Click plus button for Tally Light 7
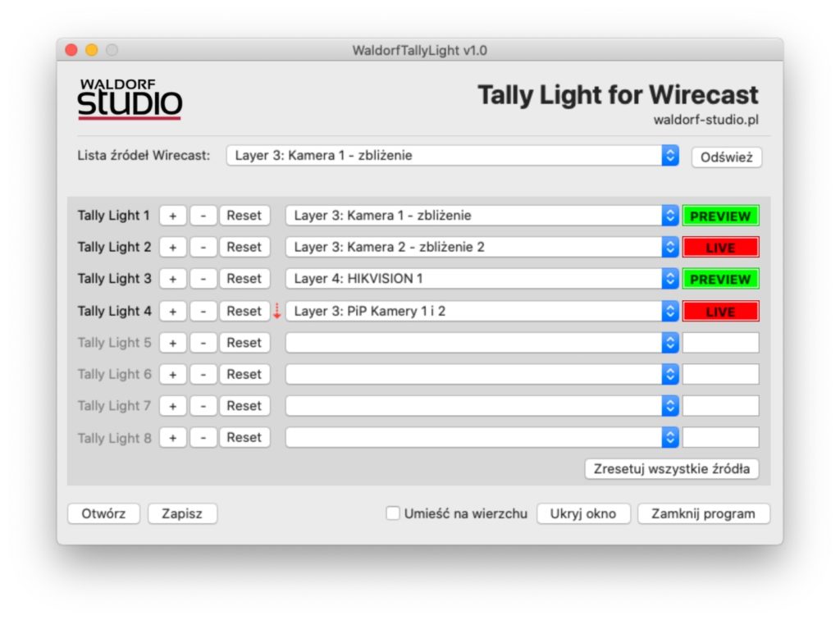This screenshot has width=840, height=620. [x=172, y=406]
